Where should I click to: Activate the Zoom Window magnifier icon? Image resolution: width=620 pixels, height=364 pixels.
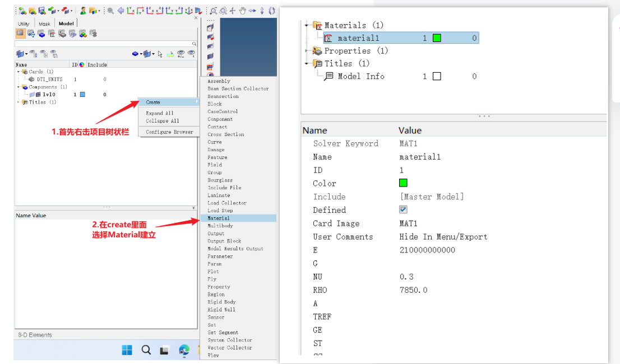[x=214, y=11]
